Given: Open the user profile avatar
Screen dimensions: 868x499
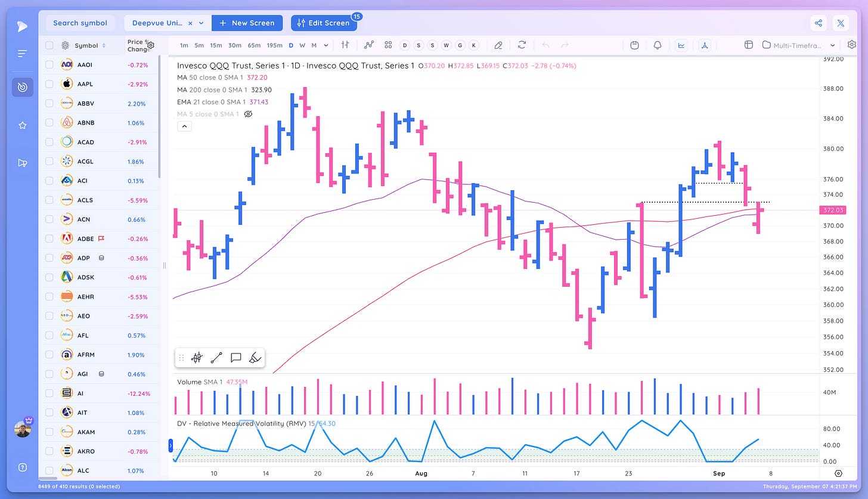Looking at the screenshot, I should pos(23,429).
